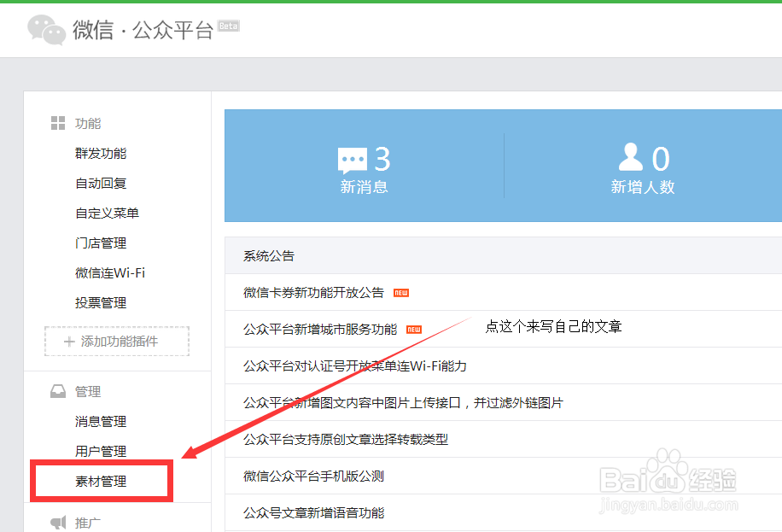Open 用户管理 in the sidebar

tap(101, 452)
